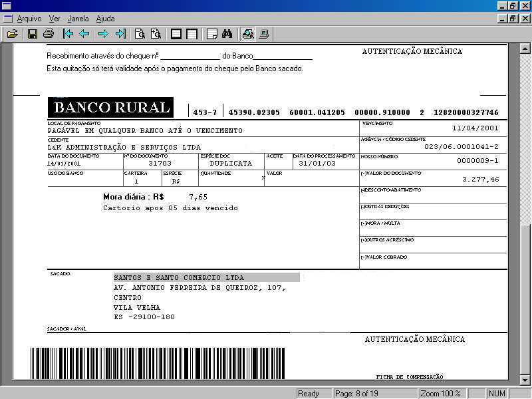532x399 pixels.
Task: Click the CENTRO neighborhood text
Action: tap(128, 297)
